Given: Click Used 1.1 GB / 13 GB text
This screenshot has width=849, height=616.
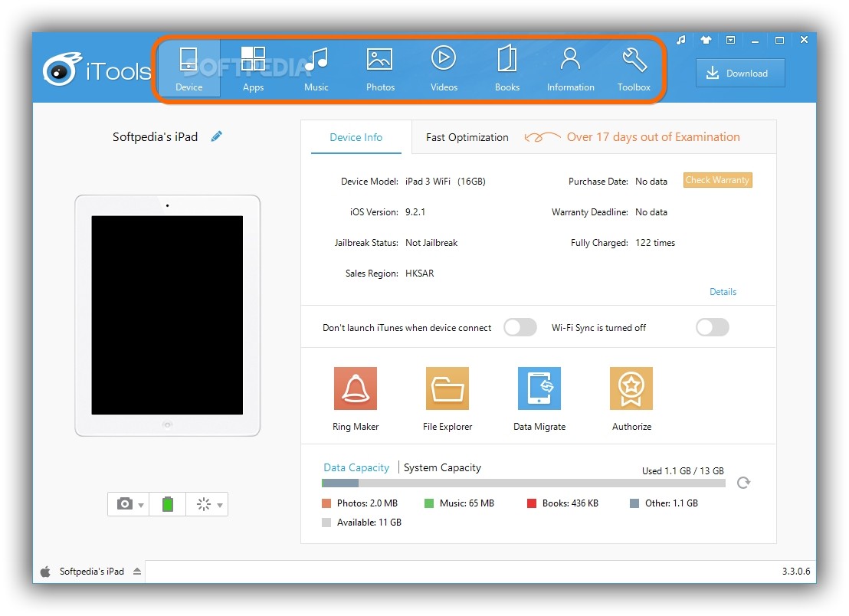Looking at the screenshot, I should coord(683,471).
